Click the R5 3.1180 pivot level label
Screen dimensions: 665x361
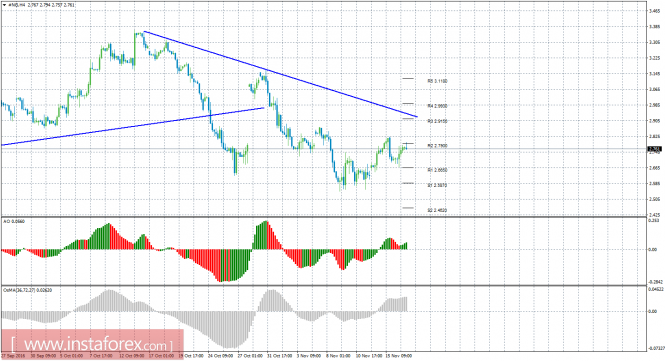coord(437,81)
